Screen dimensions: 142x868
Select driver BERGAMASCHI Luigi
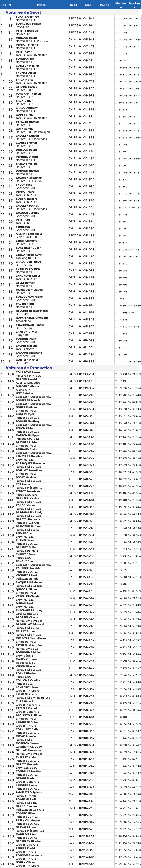coord(30,512)
